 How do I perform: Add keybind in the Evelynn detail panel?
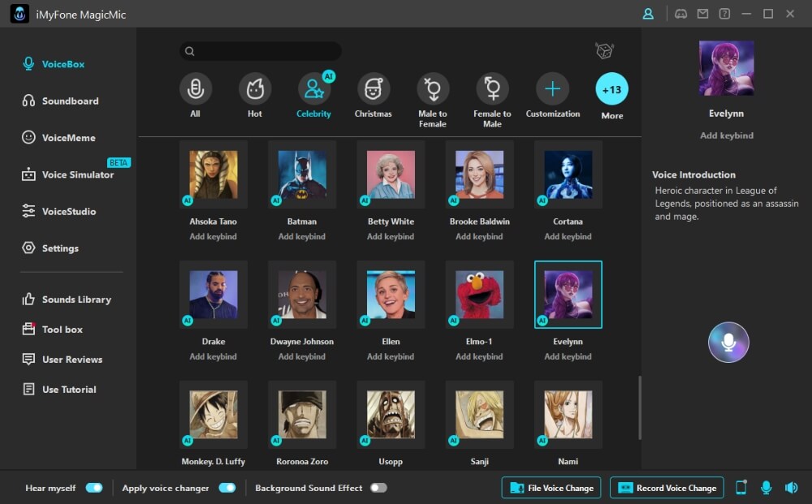point(727,136)
